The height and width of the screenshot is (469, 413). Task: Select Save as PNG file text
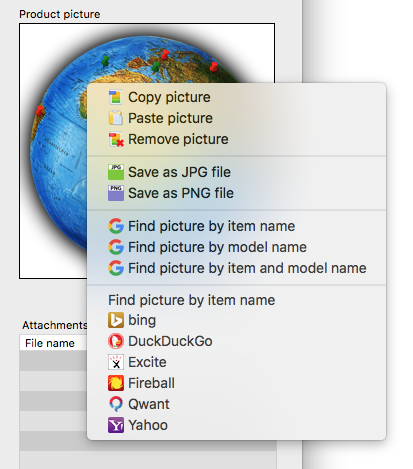181,193
